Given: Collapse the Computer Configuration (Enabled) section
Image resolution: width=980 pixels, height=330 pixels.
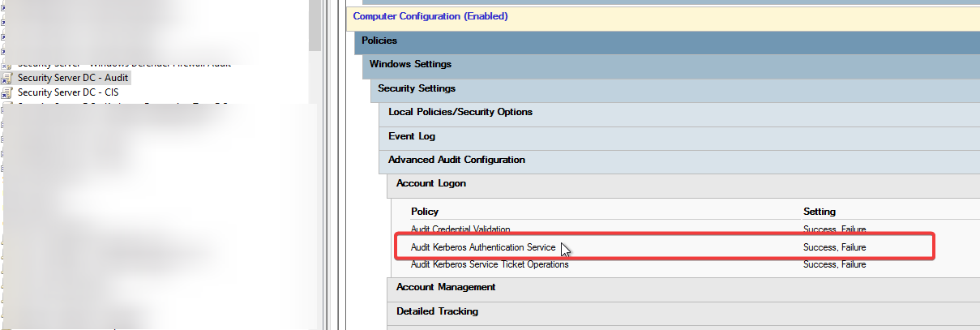Looking at the screenshot, I should [663, 16].
